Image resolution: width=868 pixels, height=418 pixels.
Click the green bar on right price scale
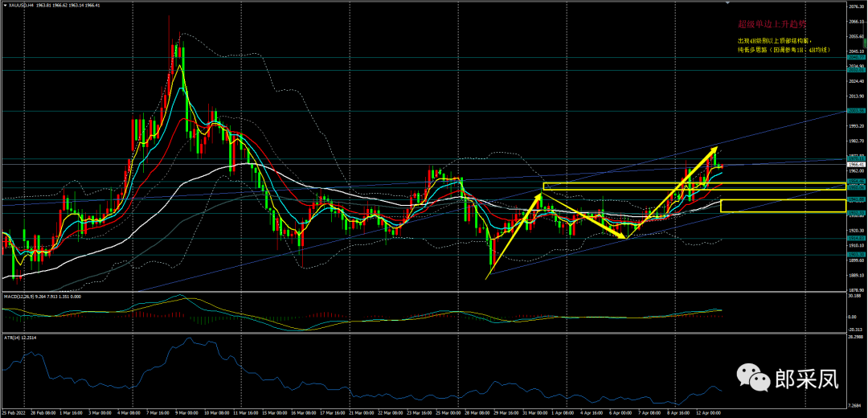coord(865,42)
